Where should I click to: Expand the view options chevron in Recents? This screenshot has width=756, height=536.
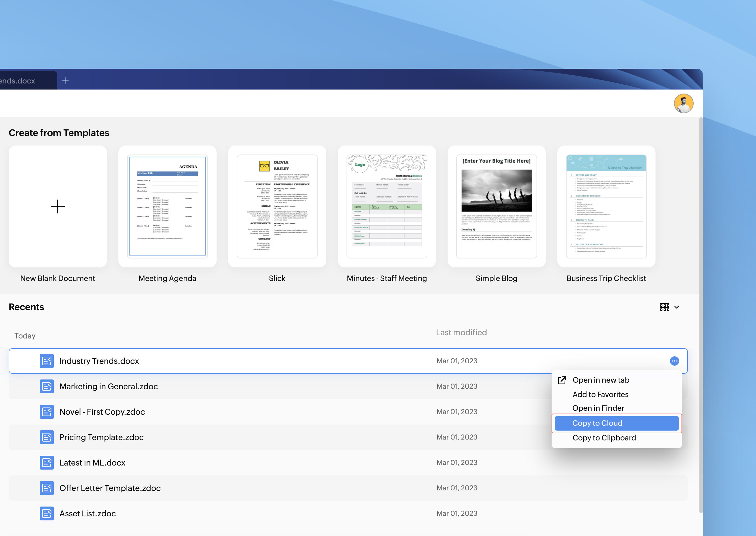point(677,307)
